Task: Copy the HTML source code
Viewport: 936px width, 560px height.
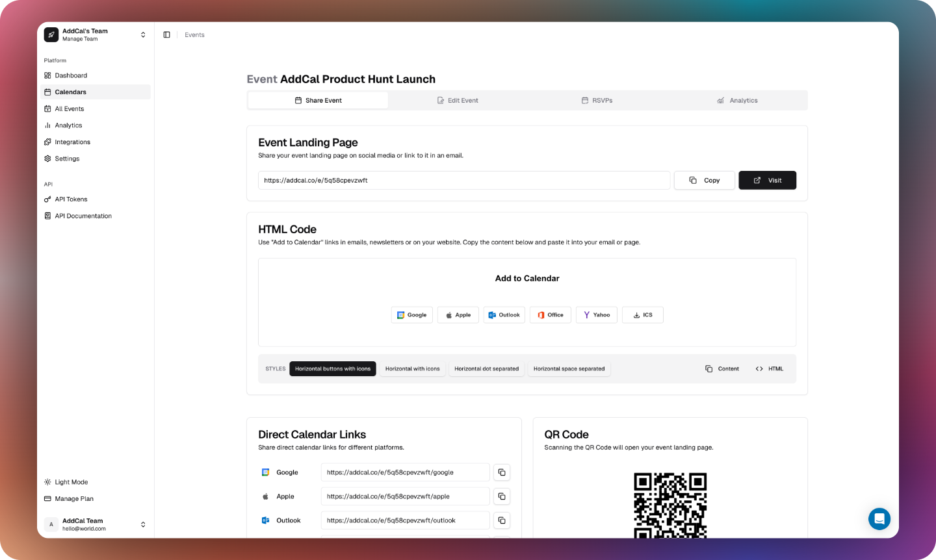Action: (x=770, y=369)
